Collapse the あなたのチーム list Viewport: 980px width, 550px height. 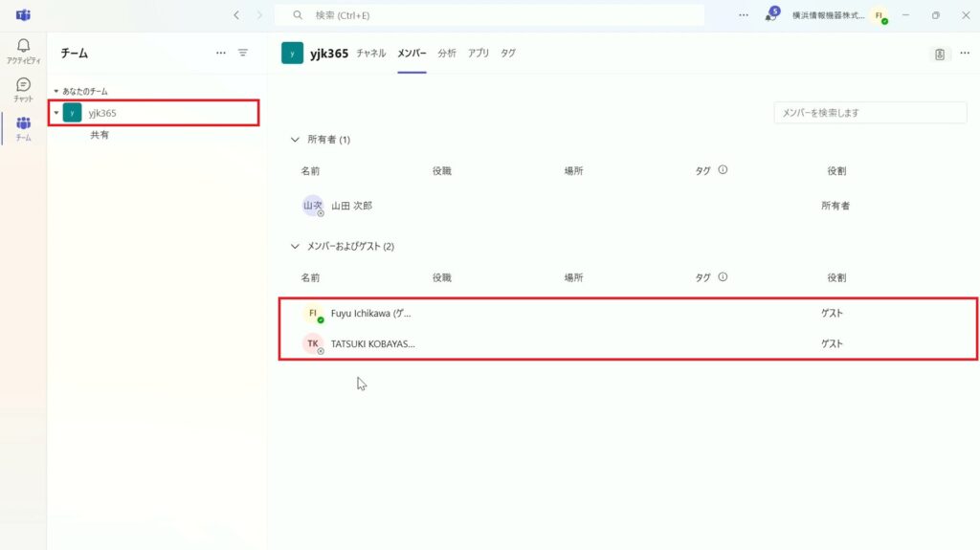click(x=56, y=92)
